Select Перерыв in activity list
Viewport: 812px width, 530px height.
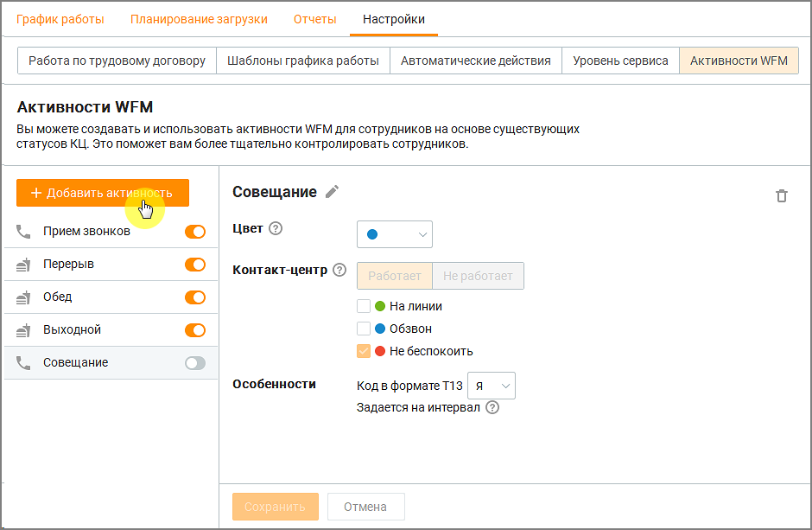click(x=111, y=265)
